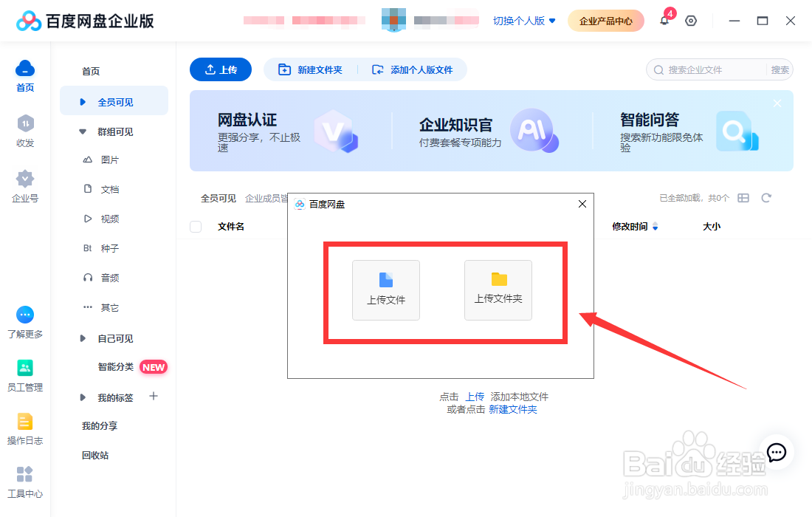
Task: Toggle the select-all checkbox beside 文件名
Action: (196, 227)
